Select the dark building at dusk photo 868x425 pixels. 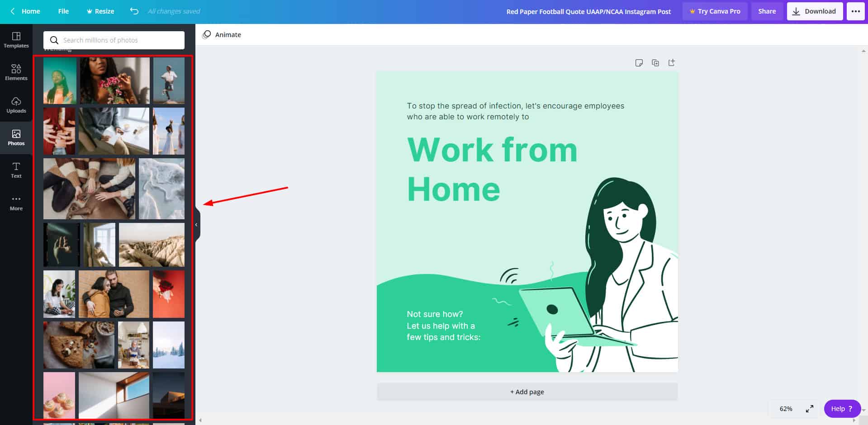pyautogui.click(x=169, y=396)
